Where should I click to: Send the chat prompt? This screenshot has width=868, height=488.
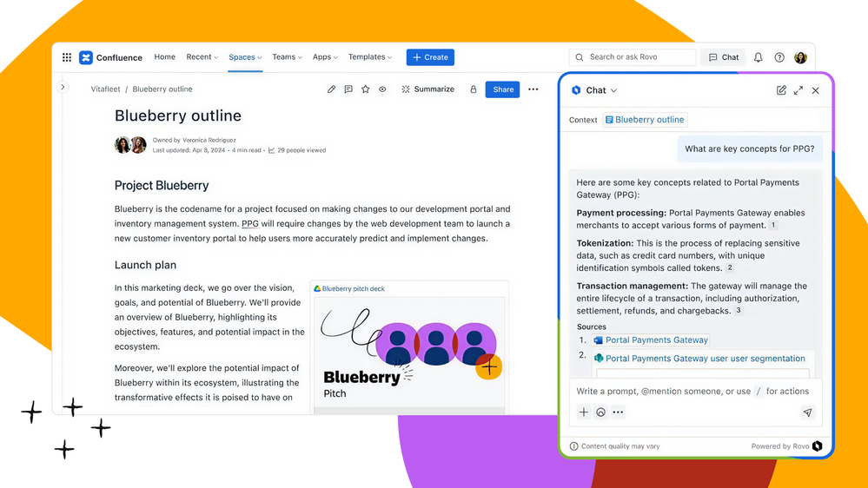pyautogui.click(x=808, y=412)
